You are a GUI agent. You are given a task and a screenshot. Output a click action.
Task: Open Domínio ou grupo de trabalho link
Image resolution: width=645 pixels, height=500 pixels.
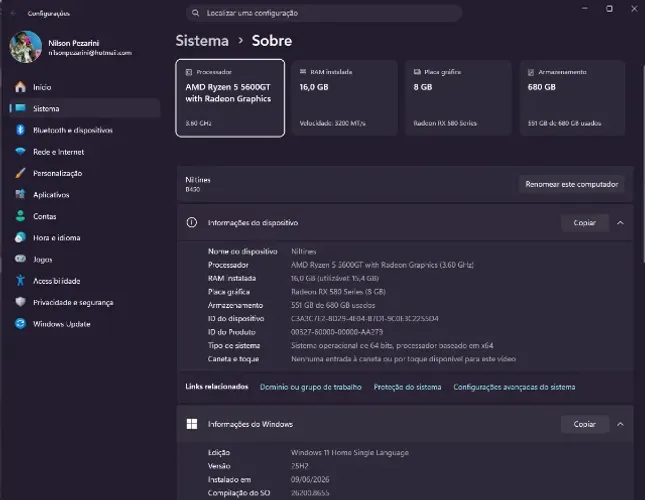pos(311,387)
